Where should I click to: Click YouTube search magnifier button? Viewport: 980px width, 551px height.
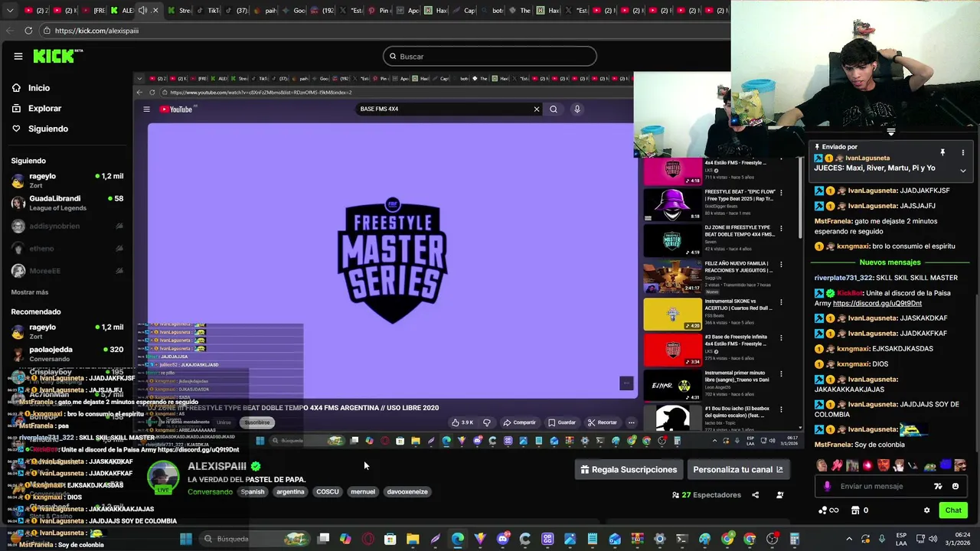click(x=554, y=109)
